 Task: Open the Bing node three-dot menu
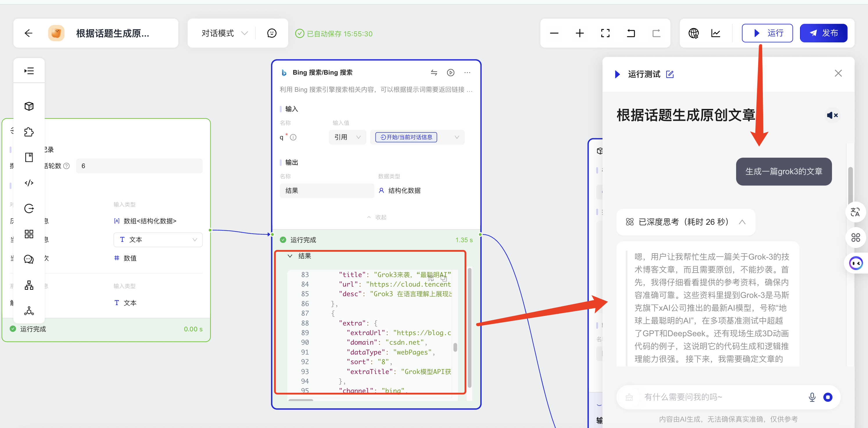point(467,72)
